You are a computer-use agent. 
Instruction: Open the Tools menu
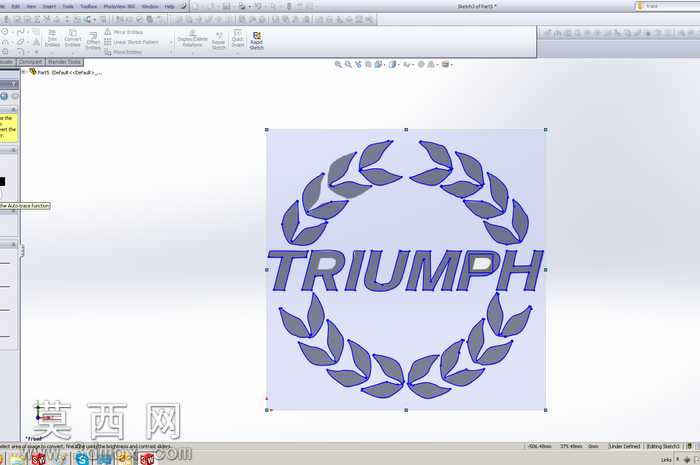click(x=68, y=6)
